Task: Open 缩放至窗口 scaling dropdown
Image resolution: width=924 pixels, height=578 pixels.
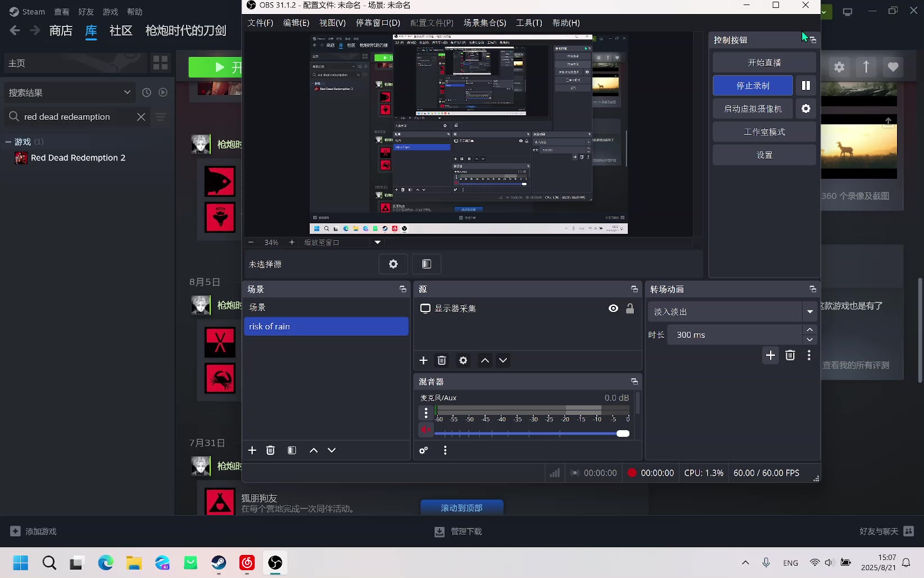Action: coord(378,242)
